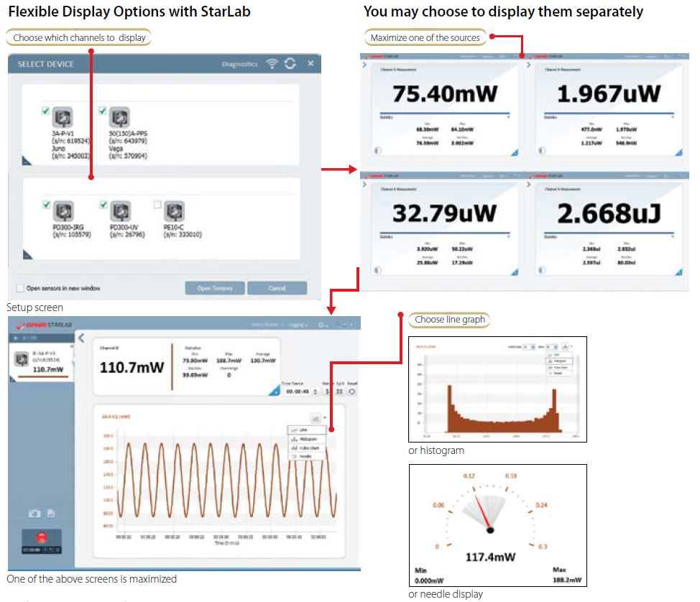The width and height of the screenshot is (700, 602).
Task: Uncheck the 50(150)A-PPS sensor checkbox
Action: click(x=103, y=110)
